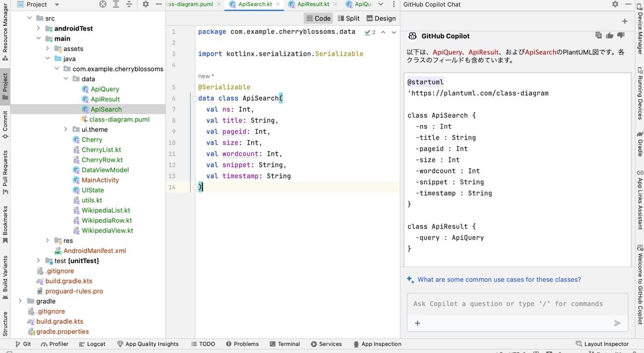
Task: Copy the Copilot response
Action: tap(598, 35)
